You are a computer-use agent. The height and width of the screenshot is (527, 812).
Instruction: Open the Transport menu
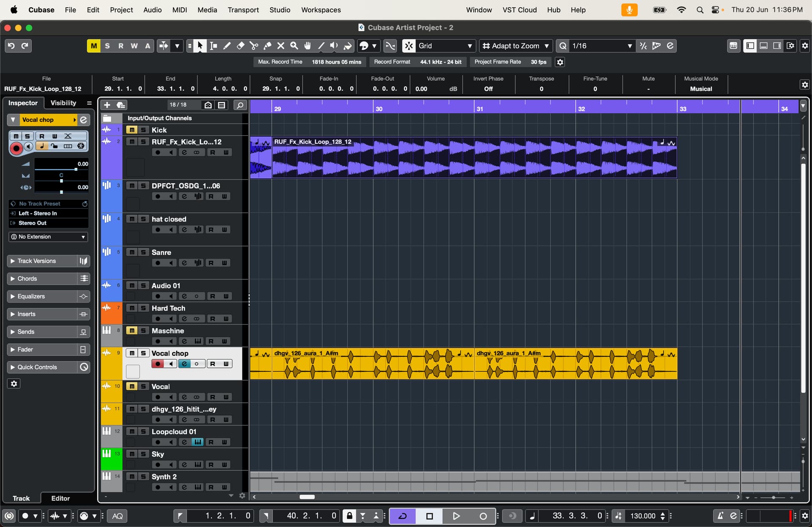(243, 10)
